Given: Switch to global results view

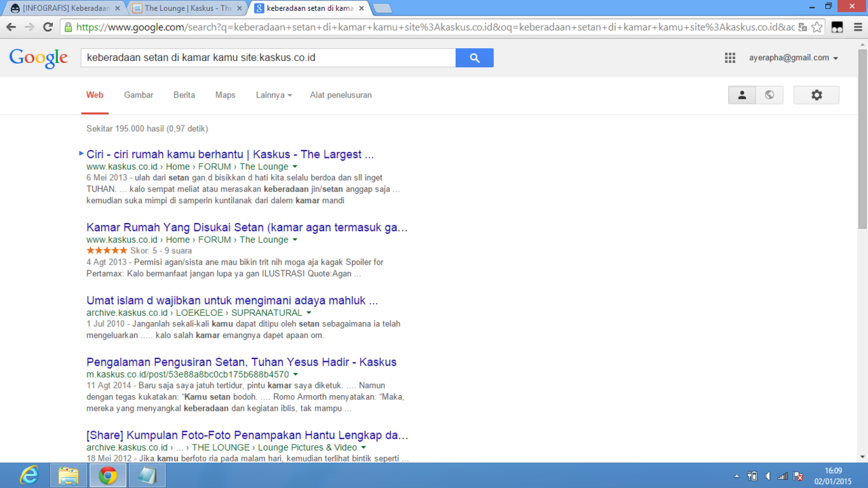Looking at the screenshot, I should pos(770,95).
